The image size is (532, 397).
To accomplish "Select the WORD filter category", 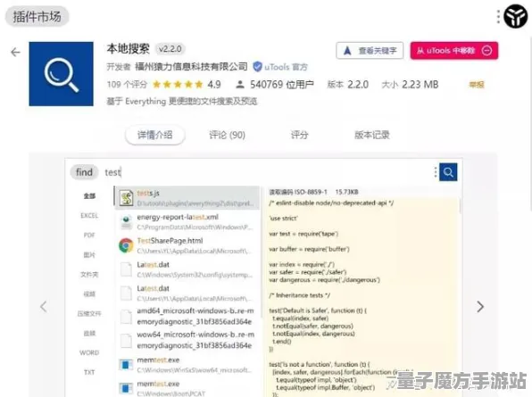I will (x=89, y=352).
